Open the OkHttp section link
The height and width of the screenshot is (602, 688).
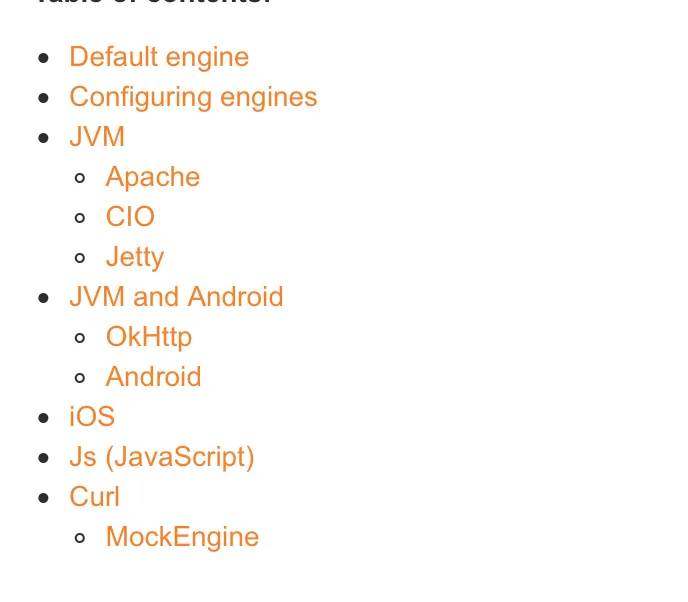[149, 337]
